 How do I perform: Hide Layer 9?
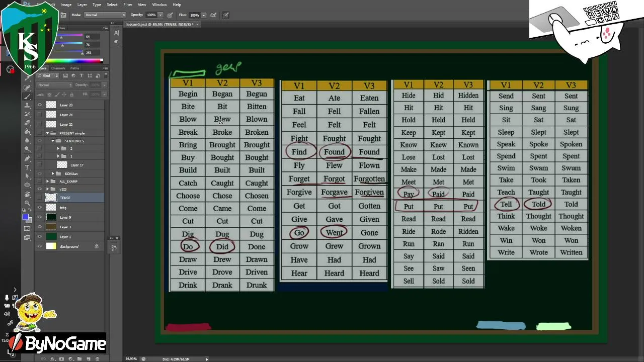point(40,217)
